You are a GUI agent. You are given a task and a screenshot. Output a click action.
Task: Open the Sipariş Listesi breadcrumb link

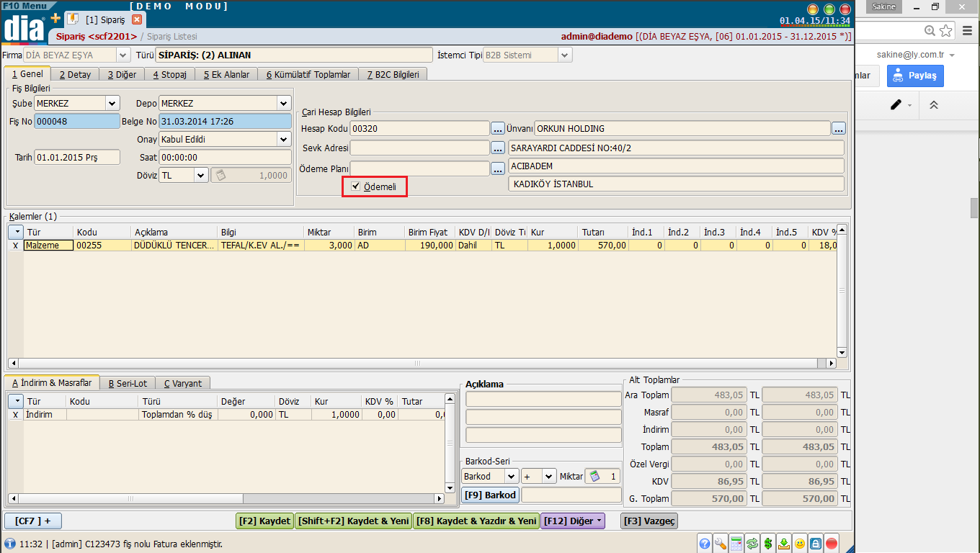tap(172, 36)
